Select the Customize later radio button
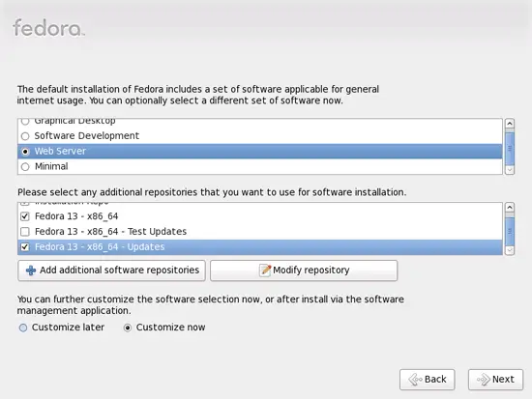The height and width of the screenshot is (399, 532). [23, 328]
